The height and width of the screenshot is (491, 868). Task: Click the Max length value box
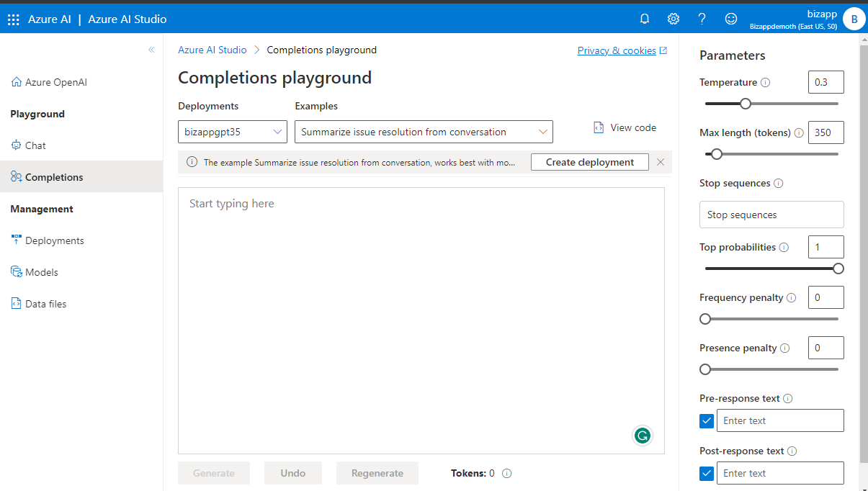(x=826, y=132)
